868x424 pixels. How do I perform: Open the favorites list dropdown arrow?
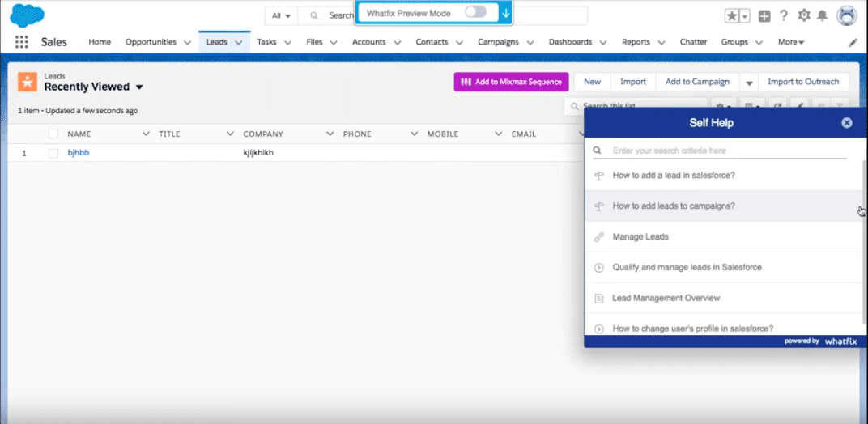tap(745, 16)
